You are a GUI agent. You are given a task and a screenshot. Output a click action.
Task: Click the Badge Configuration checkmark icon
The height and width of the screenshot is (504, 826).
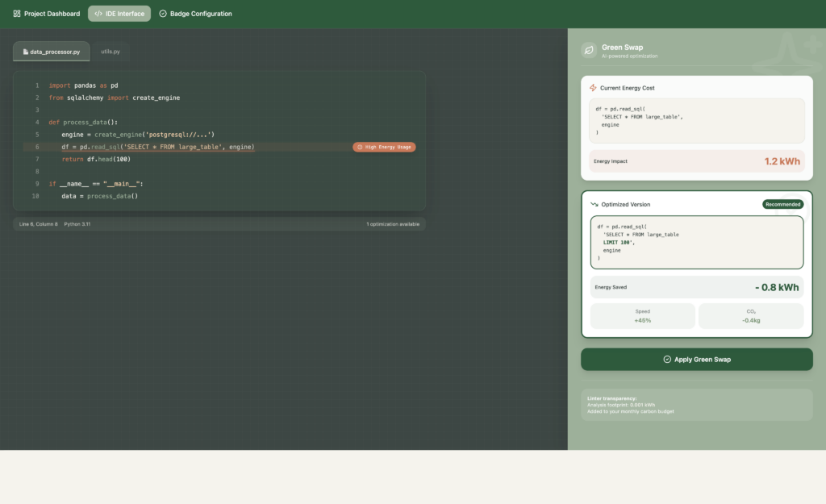(163, 14)
